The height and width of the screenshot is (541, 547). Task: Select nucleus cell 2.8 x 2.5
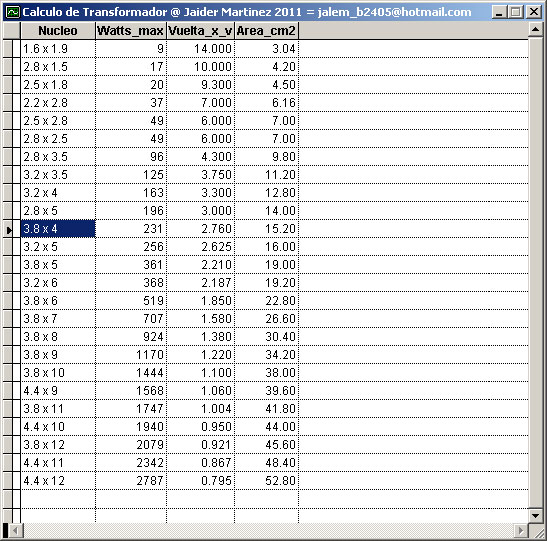click(x=58, y=139)
